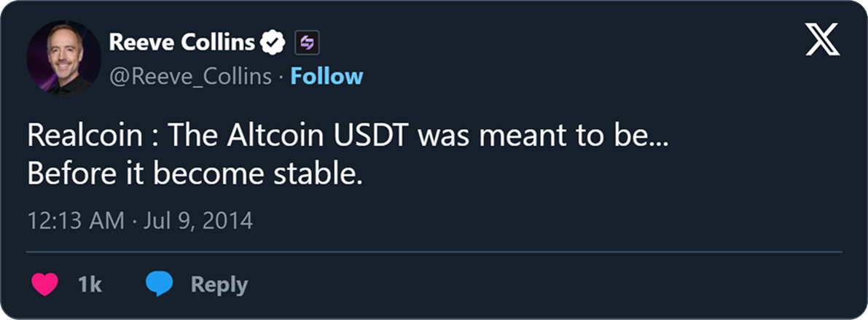
Task: Click the Reeve Collins display name
Action: pyautogui.click(x=182, y=44)
